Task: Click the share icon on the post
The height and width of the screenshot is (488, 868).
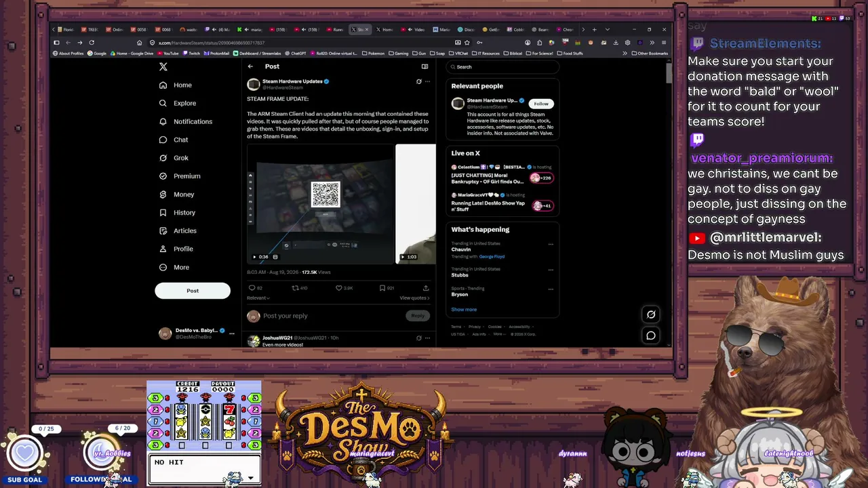Action: pos(426,288)
